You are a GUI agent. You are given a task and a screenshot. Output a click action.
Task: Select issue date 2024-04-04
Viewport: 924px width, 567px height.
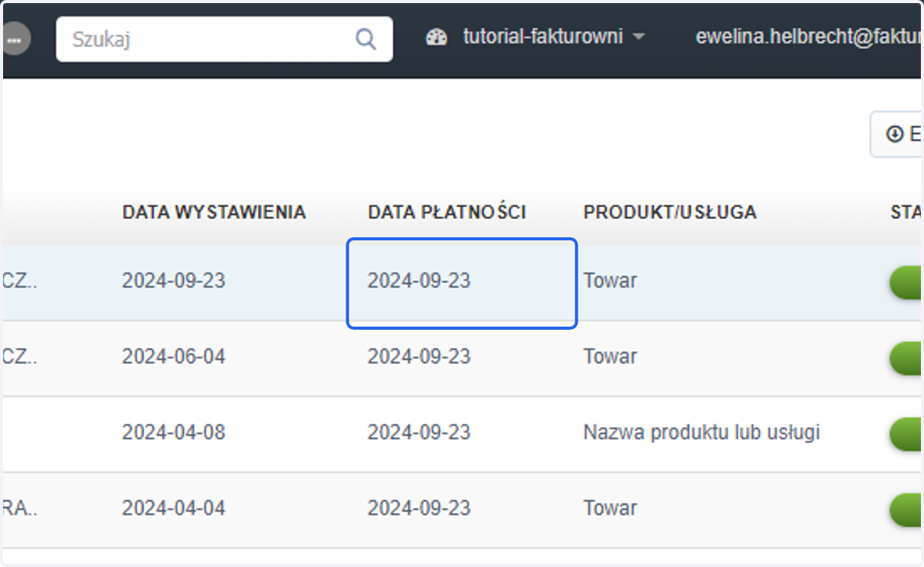click(x=174, y=508)
